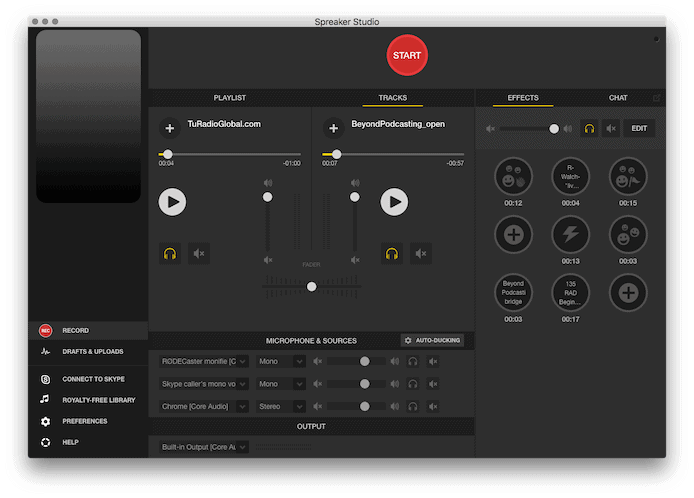694x498 pixels.
Task: Click RODECaster source volume slider knob
Action: [364, 362]
